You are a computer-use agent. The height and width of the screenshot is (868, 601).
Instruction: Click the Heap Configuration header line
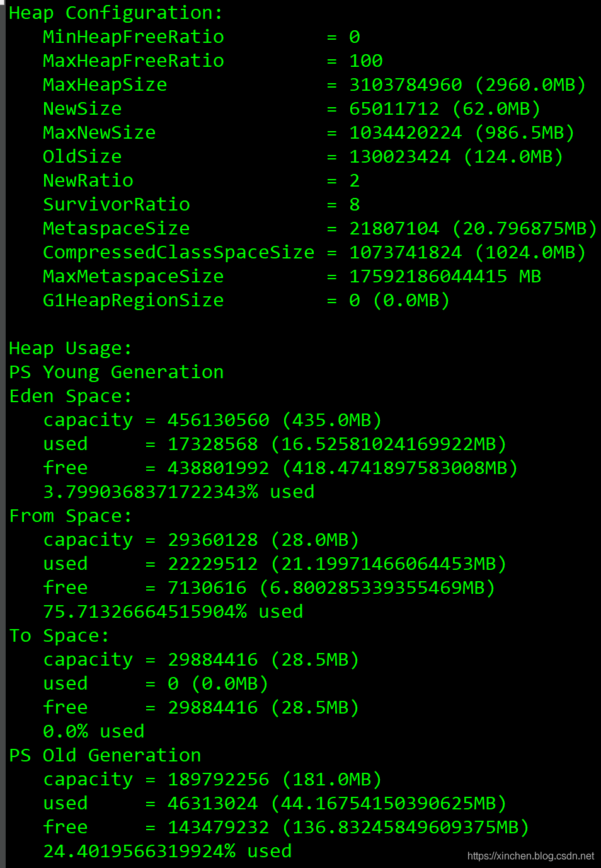(x=115, y=13)
